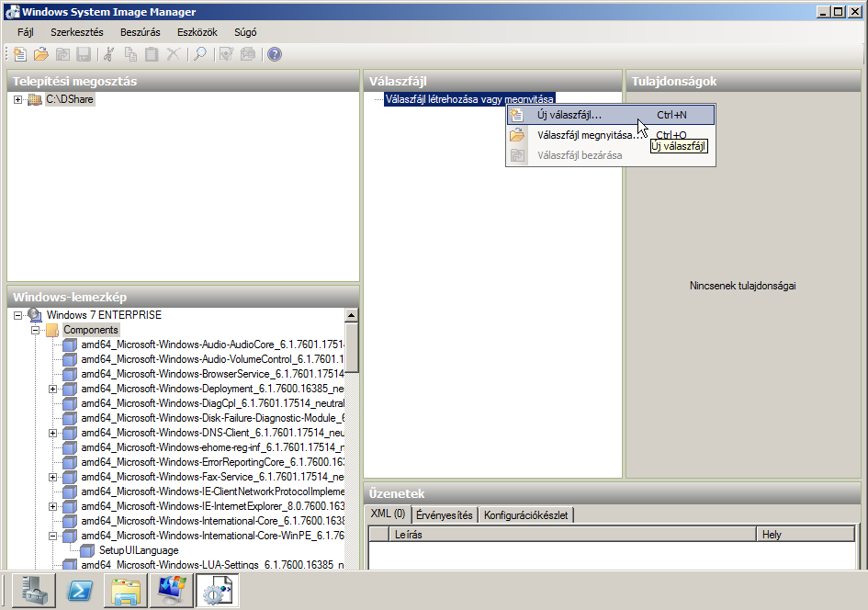
Task: Click the scroll up arrow in Windows-lemezkép
Action: pyautogui.click(x=351, y=315)
